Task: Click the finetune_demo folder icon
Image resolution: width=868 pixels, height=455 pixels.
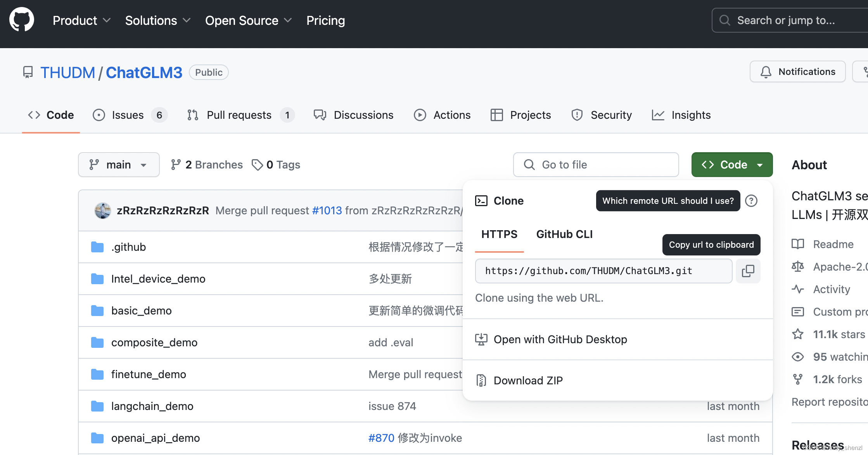Action: pos(97,374)
